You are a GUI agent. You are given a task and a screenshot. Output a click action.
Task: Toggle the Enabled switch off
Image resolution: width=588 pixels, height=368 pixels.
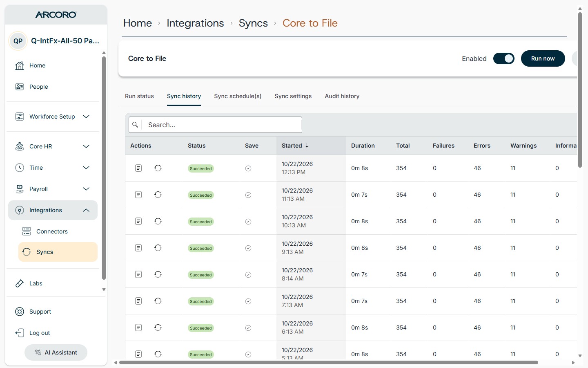click(504, 58)
